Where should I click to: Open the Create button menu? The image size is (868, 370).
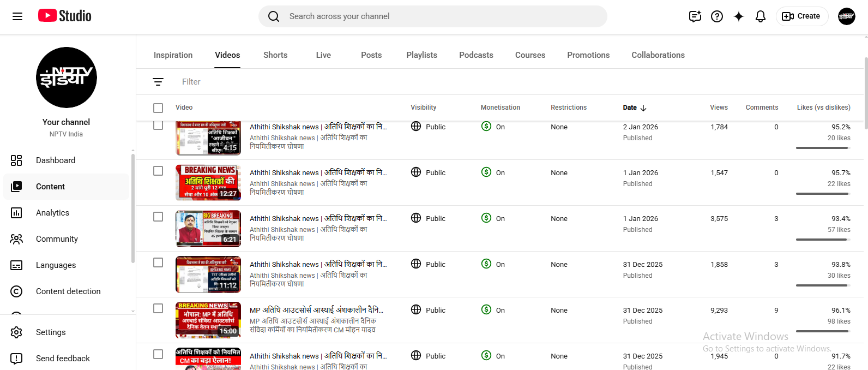click(801, 16)
